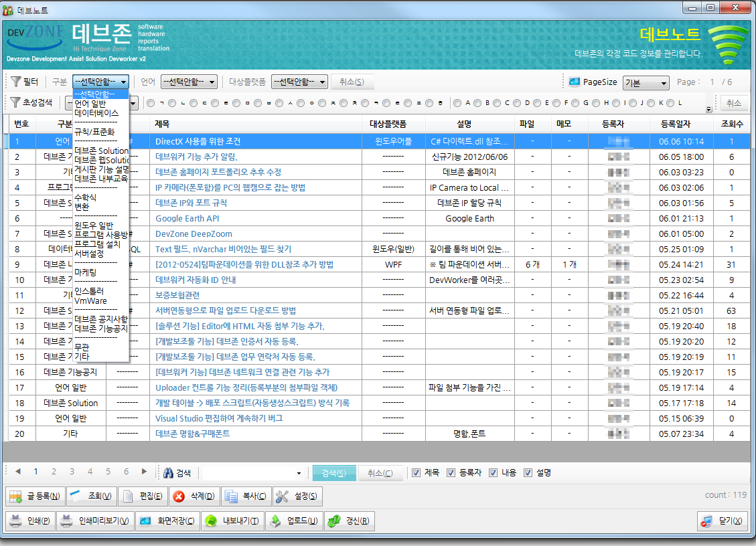Click the 편집 edit document icon
The image size is (756, 546).
tap(128, 496)
